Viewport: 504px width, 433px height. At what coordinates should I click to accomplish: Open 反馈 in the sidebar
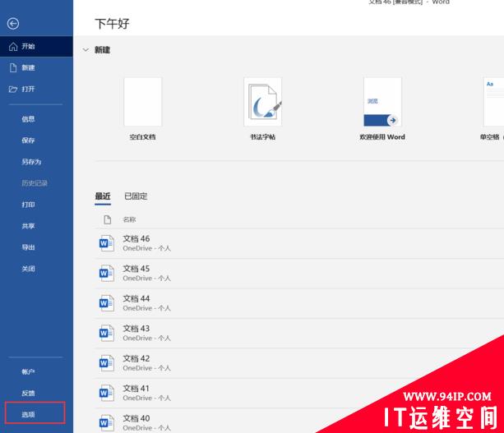tap(28, 394)
